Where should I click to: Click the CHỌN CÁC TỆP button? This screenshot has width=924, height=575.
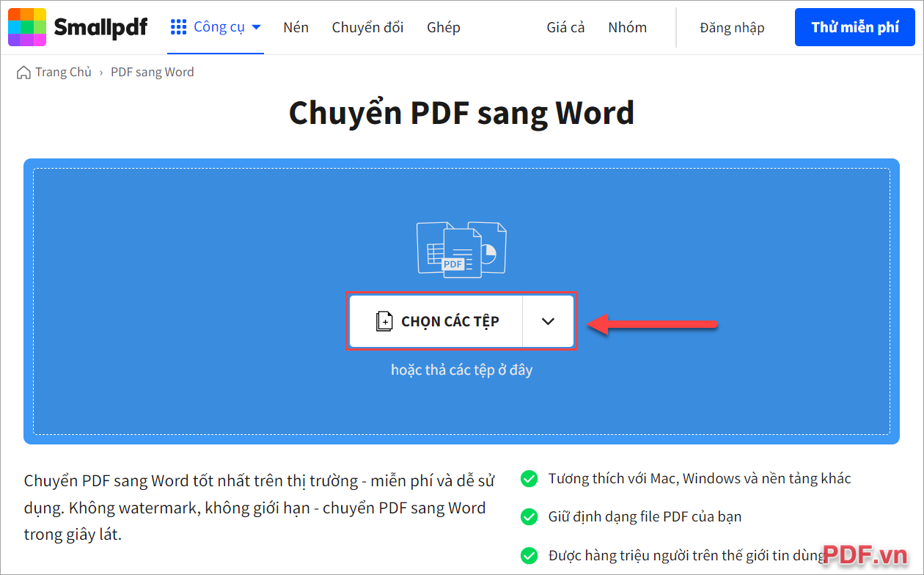(x=436, y=321)
